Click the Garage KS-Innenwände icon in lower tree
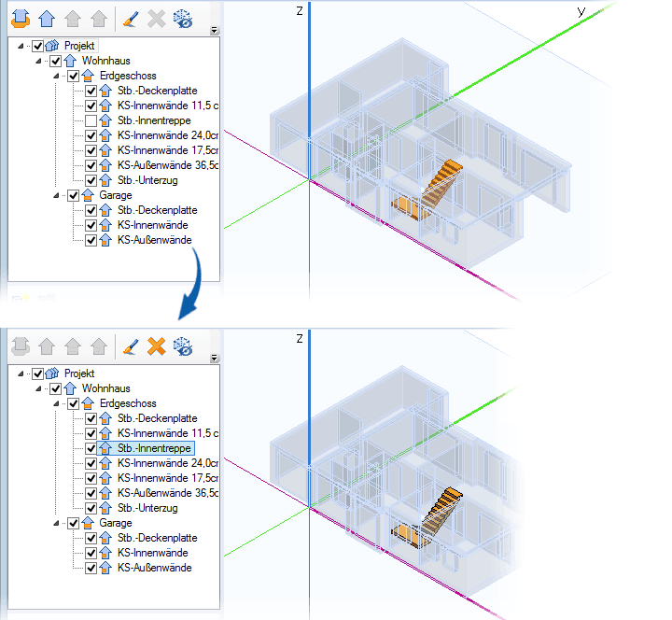Viewport: 672px width, 620px height. 105,553
